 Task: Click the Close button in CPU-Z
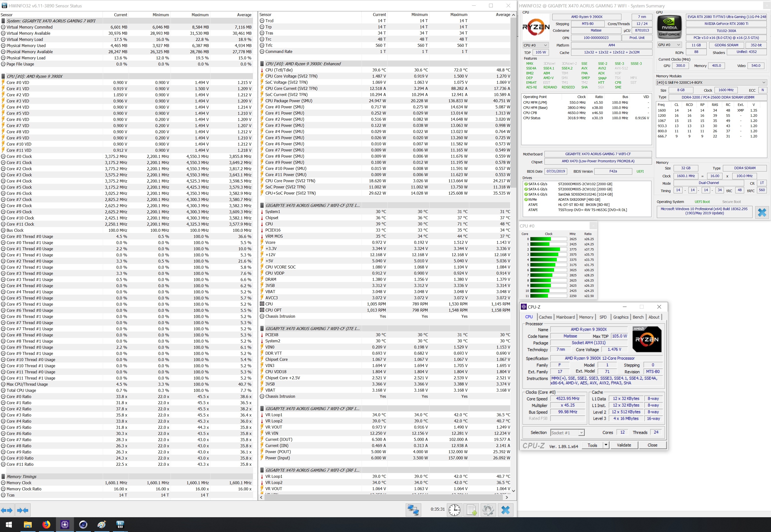(652, 445)
